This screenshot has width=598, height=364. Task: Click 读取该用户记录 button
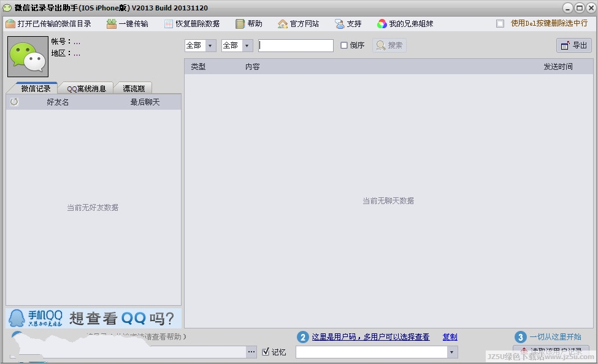(x=551, y=351)
